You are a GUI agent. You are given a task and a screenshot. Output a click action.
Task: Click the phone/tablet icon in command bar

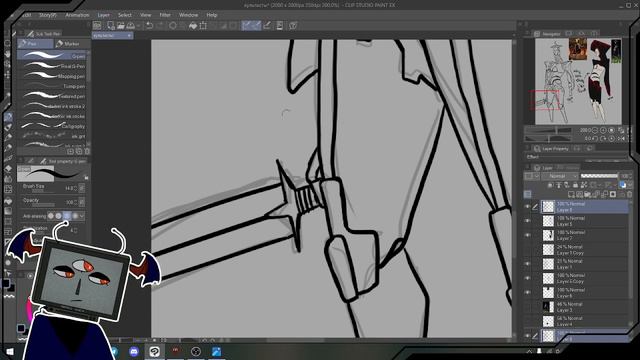click(280, 26)
